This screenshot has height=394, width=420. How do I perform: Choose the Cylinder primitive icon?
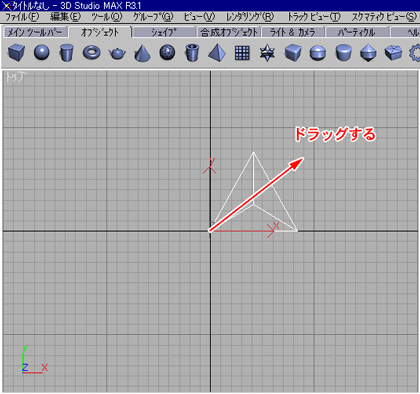click(66, 53)
